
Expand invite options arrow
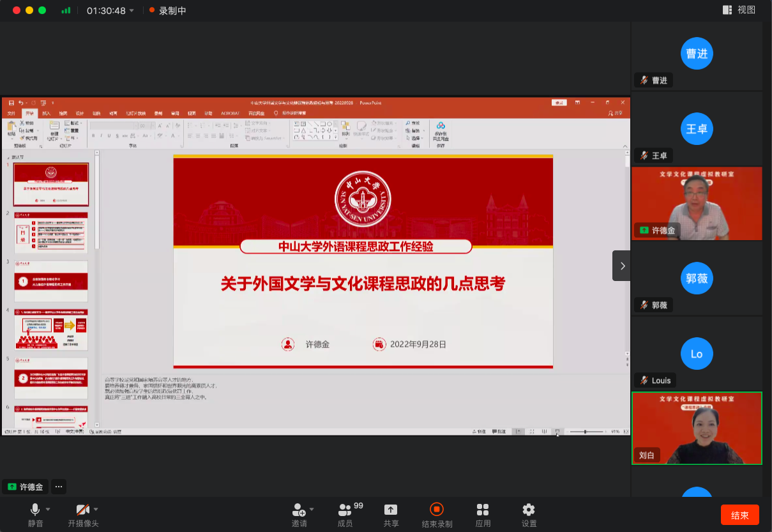point(312,509)
